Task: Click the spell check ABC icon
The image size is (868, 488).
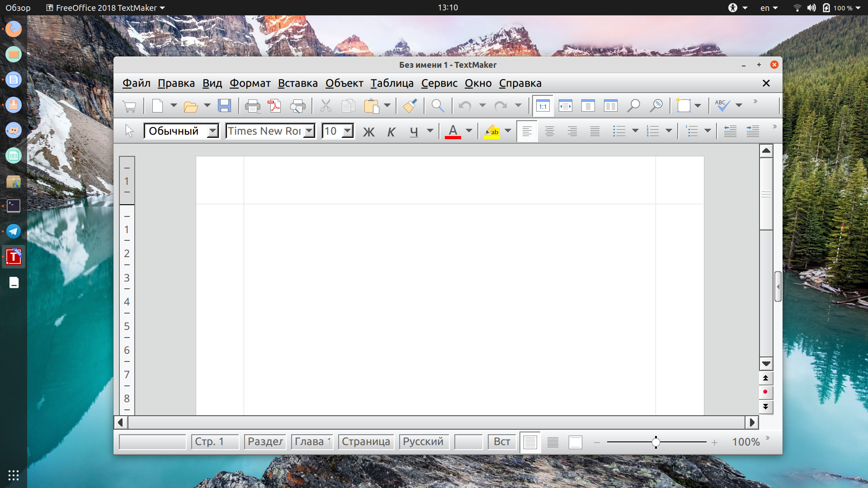Action: (x=722, y=106)
